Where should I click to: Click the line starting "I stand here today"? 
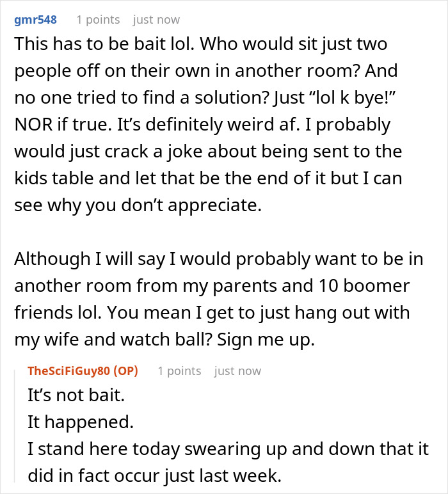click(x=228, y=449)
